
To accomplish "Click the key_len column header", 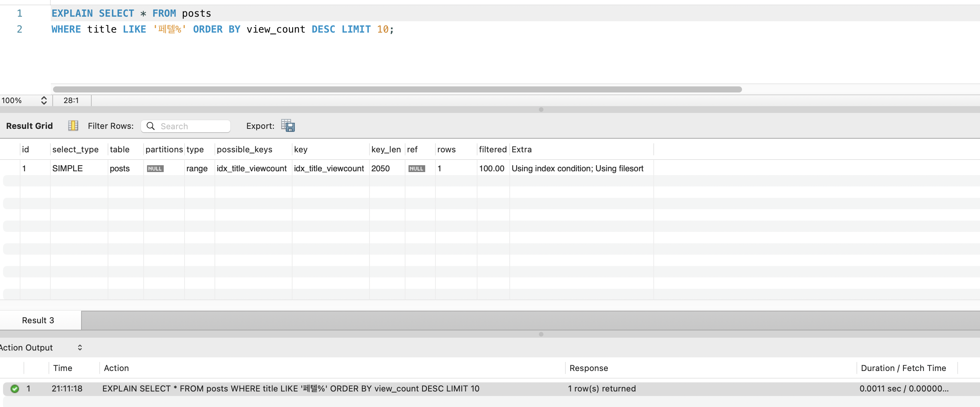I will click(386, 149).
